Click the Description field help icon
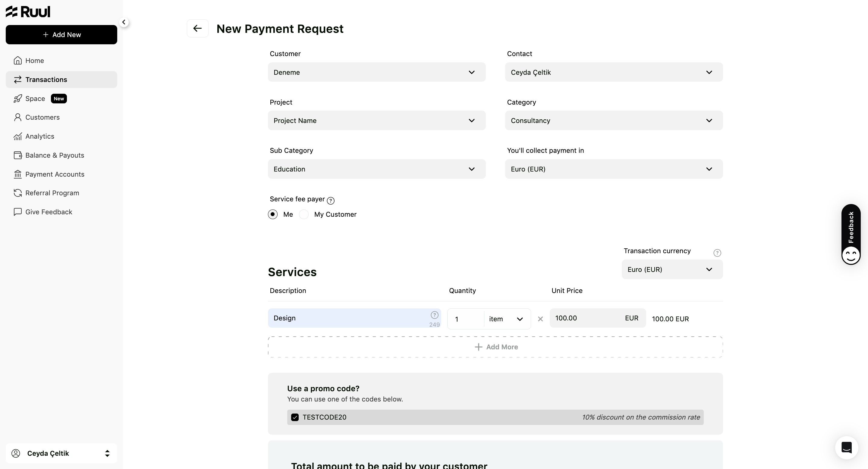This screenshot has height=469, width=868. coord(434,315)
